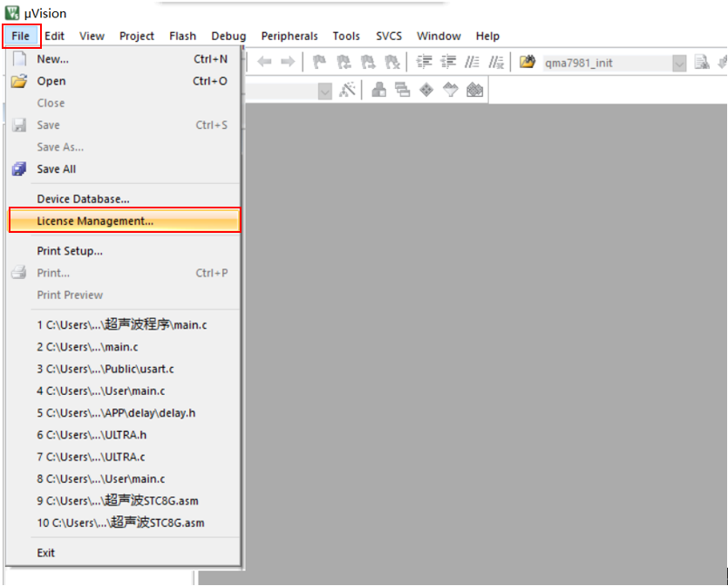This screenshot has width=728, height=586.
Task: Open the Edit menu
Action: click(x=54, y=37)
